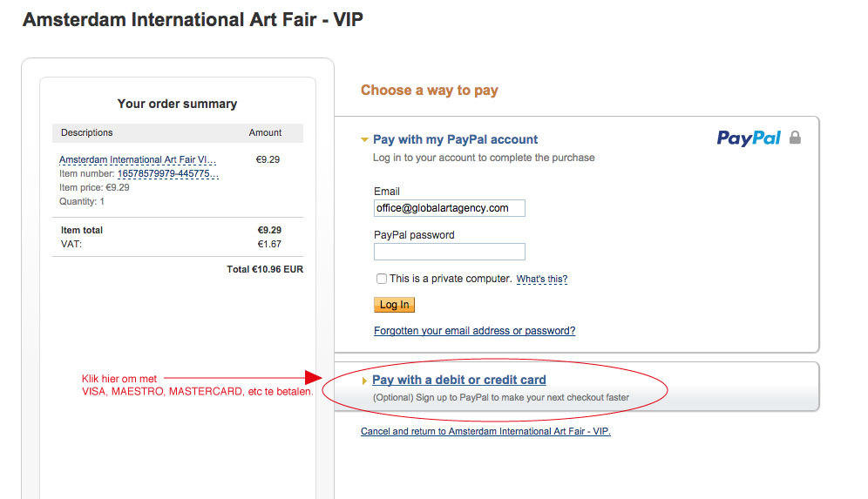
Task: Click the Your order summary heading
Action: coord(177,104)
